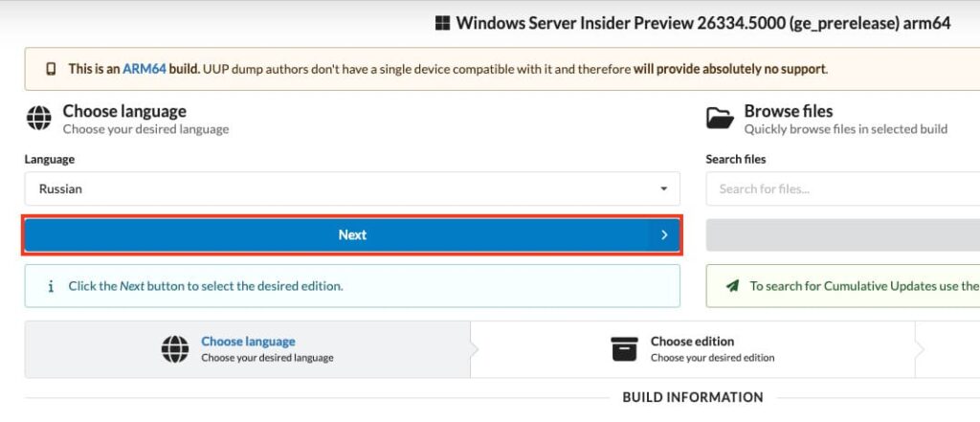Click the Browse files heading
The image size is (980, 422).
789,111
